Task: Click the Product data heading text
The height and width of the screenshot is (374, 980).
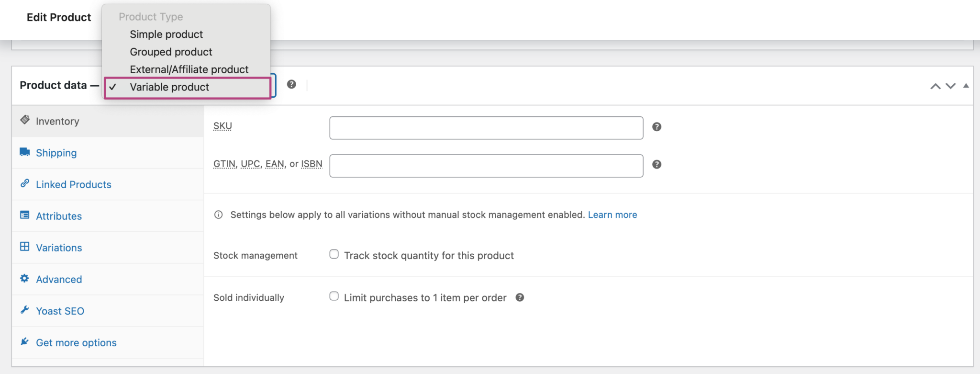Action: 53,85
